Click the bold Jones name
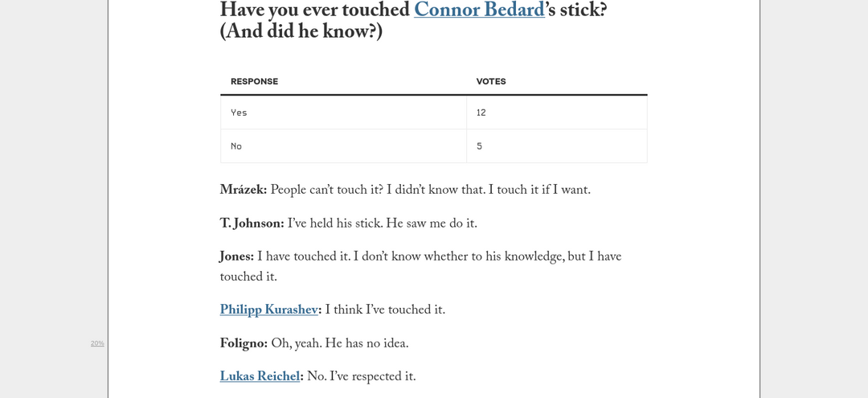 point(237,256)
